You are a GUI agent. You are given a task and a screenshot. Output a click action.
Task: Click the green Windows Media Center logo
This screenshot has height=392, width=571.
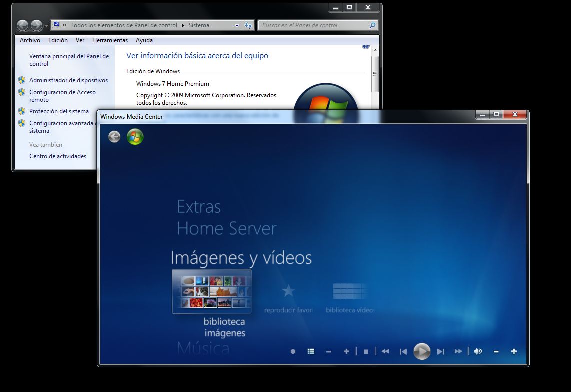tap(135, 137)
